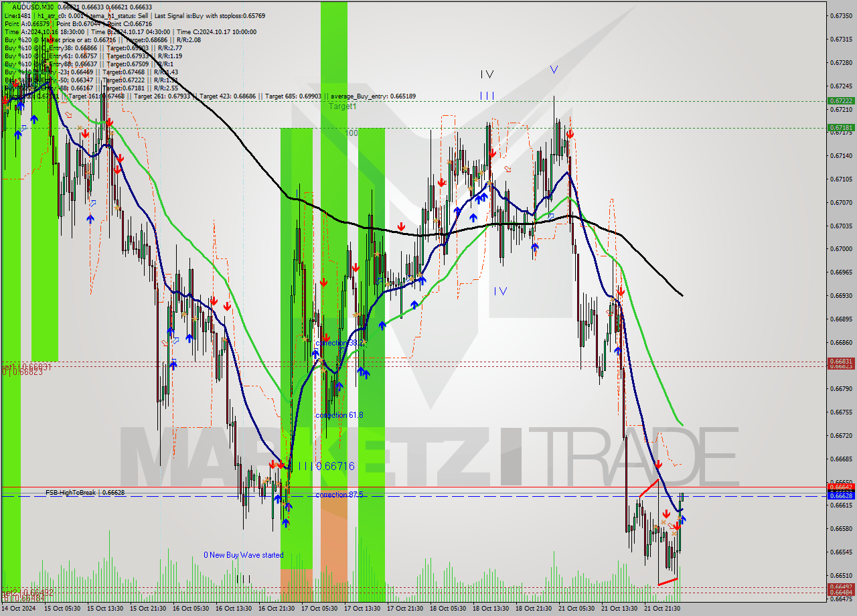Click the '17 Oct 05:30' time label

pyautogui.click(x=320, y=609)
